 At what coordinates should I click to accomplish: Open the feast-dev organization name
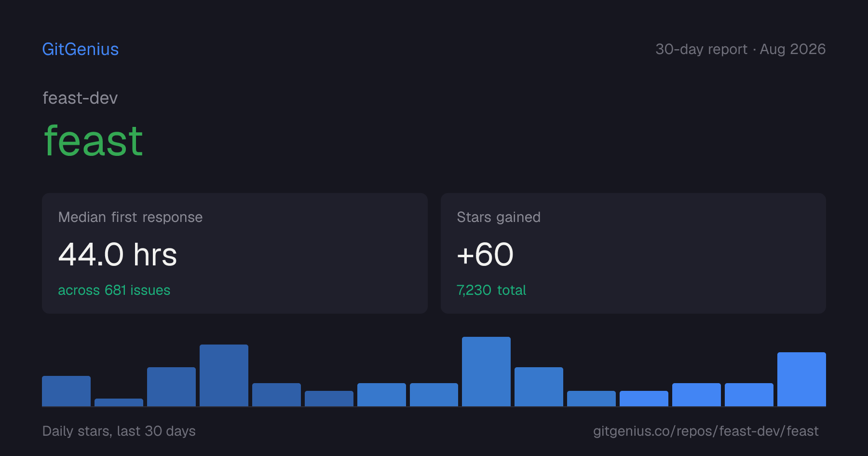click(x=80, y=98)
